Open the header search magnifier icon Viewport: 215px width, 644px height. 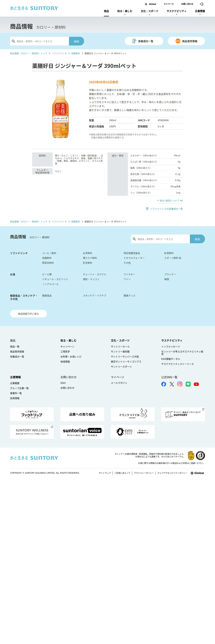click(x=202, y=4)
